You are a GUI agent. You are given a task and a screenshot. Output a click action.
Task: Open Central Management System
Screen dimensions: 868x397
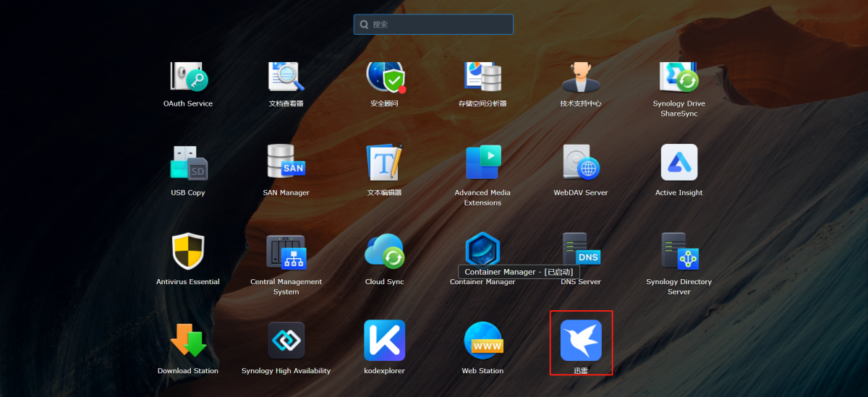(x=286, y=251)
